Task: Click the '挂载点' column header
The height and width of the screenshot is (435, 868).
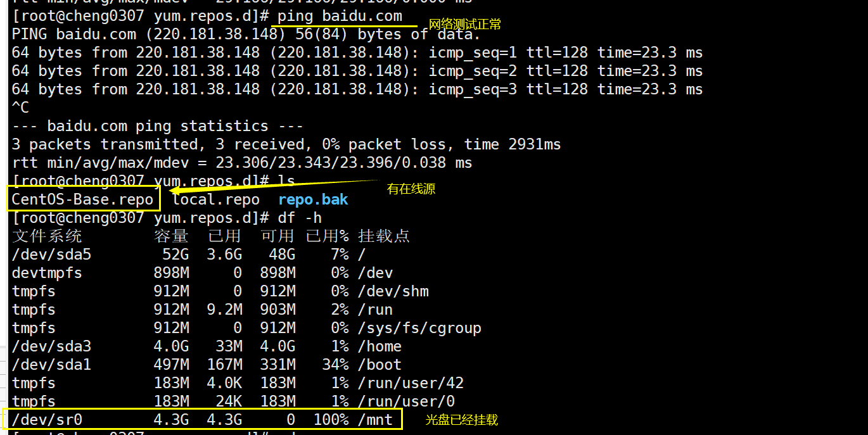Action: (x=384, y=236)
